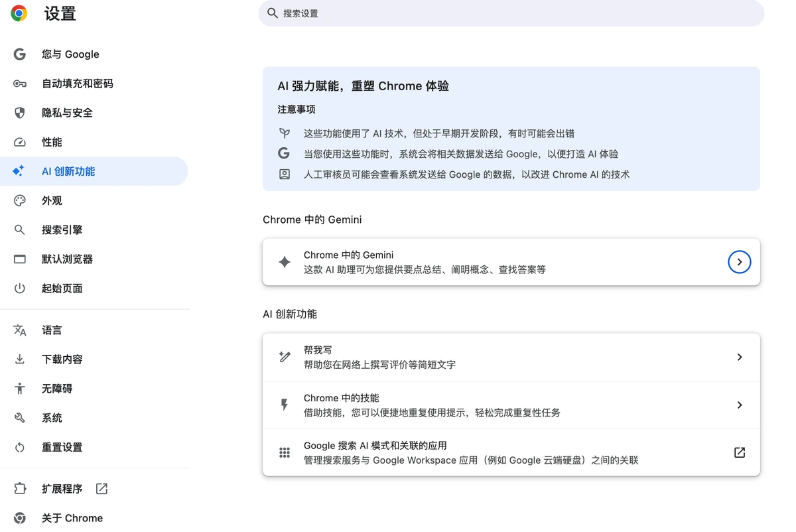This screenshot has width=796, height=532.
Task: Click the seedling icon in 注意事项 list
Action: point(285,133)
